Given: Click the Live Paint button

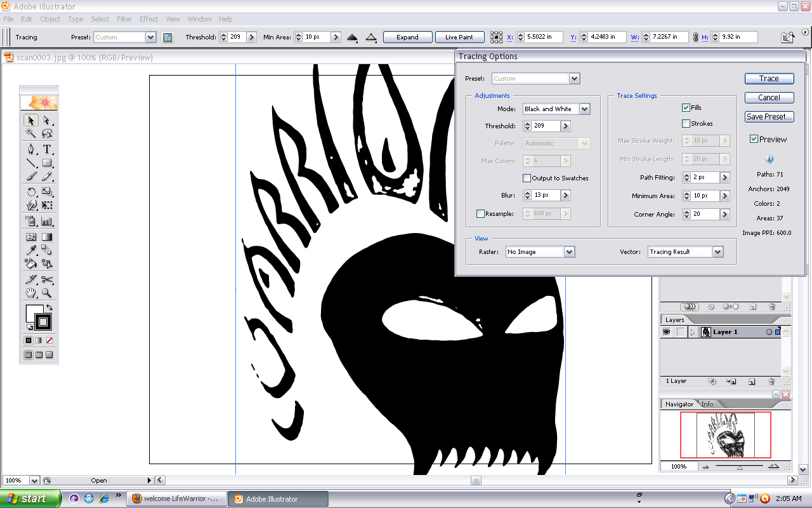Looking at the screenshot, I should coord(459,37).
